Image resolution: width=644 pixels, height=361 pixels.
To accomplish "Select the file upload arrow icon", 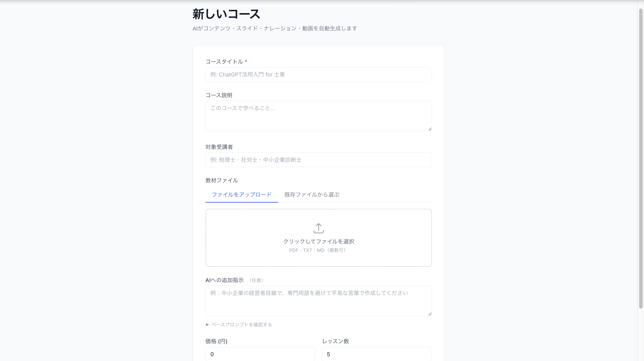I will tap(318, 228).
